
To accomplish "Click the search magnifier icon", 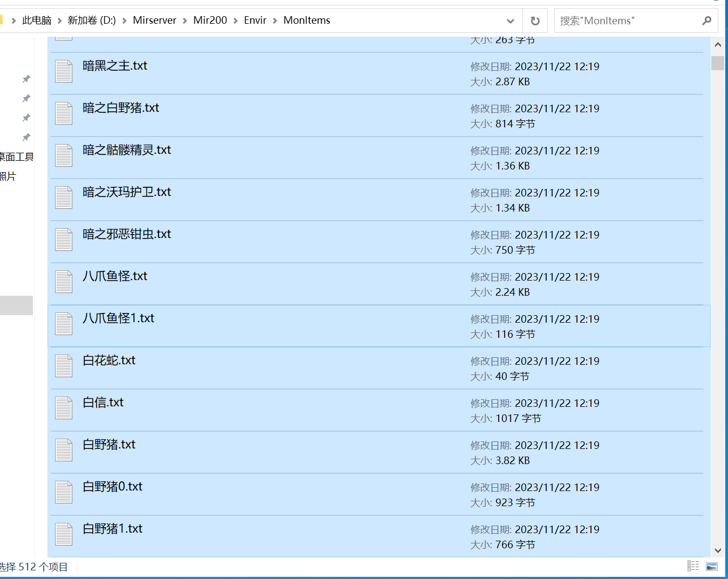I will pos(706,21).
